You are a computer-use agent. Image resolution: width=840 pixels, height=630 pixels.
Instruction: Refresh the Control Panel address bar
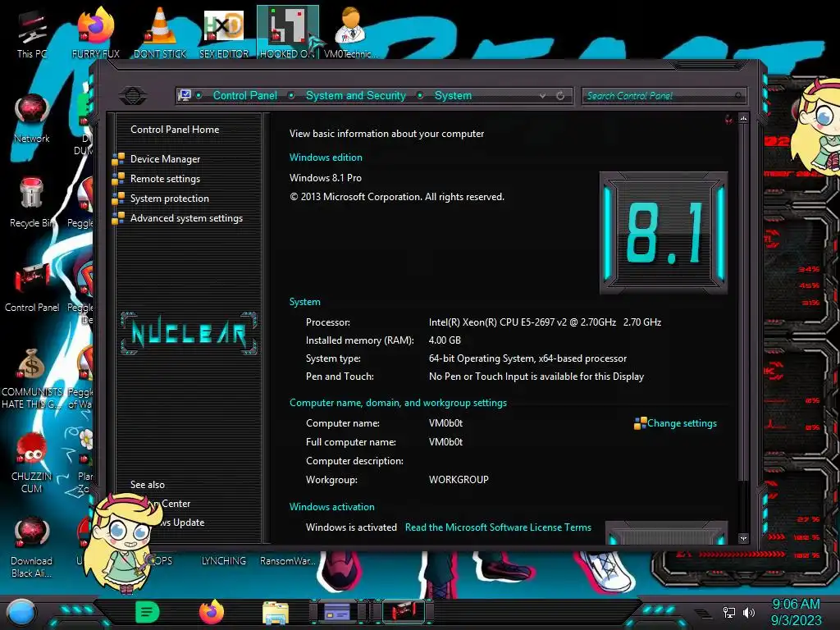560,95
